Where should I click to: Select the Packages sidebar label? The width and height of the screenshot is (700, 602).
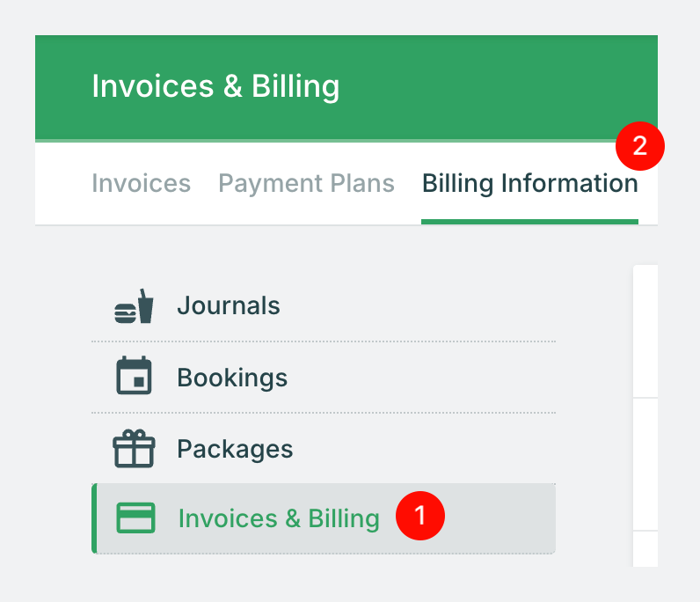(235, 449)
